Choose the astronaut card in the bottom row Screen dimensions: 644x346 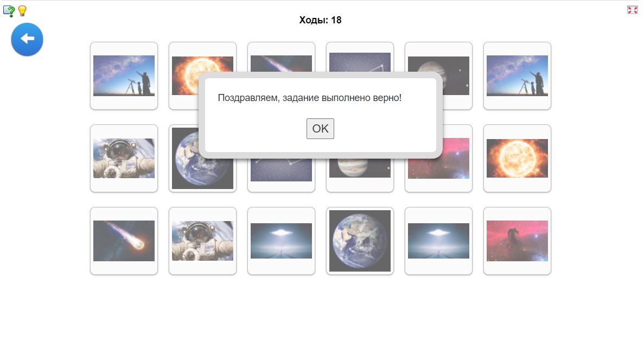(x=202, y=241)
